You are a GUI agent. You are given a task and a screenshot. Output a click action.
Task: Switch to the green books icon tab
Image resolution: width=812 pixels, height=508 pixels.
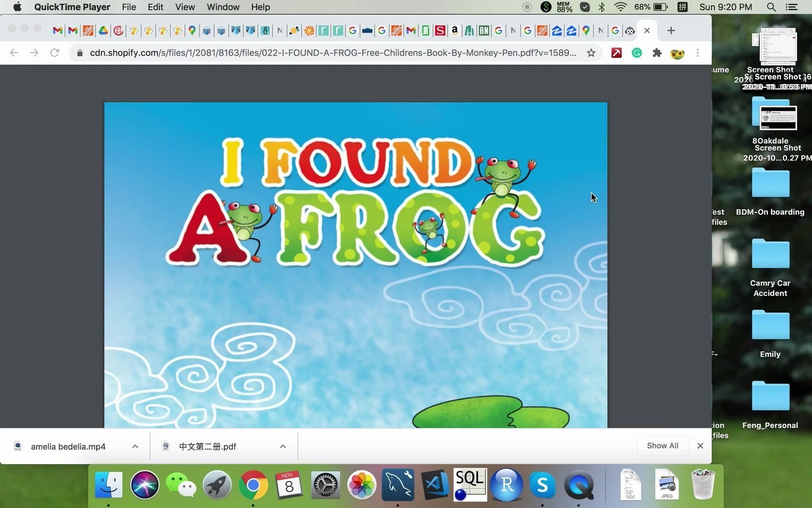click(469, 31)
